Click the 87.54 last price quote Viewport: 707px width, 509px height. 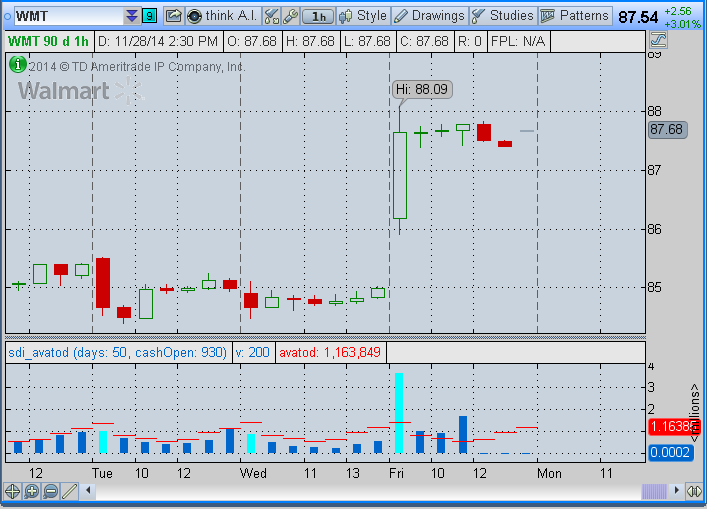click(638, 17)
